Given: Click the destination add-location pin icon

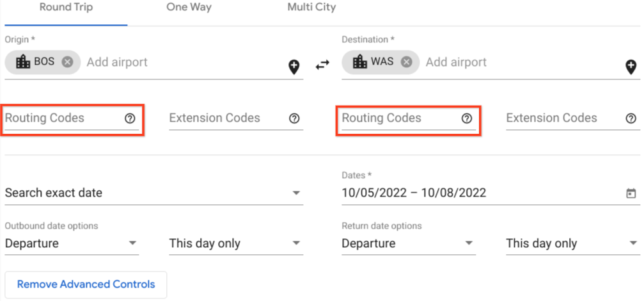Looking at the screenshot, I should [631, 67].
